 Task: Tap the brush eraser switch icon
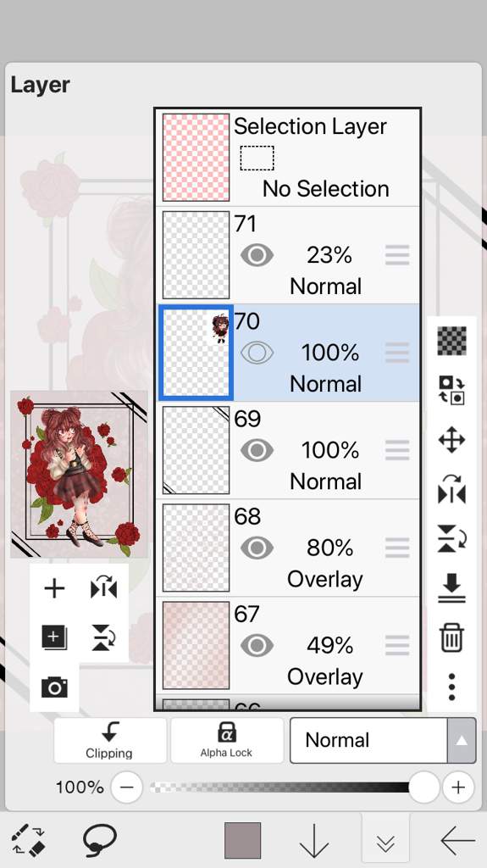[28, 840]
